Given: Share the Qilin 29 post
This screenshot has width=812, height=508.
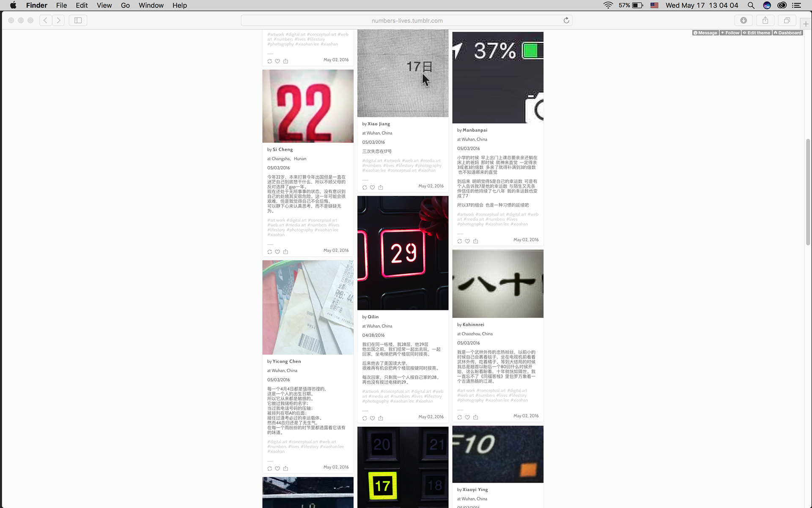Looking at the screenshot, I should (381, 418).
